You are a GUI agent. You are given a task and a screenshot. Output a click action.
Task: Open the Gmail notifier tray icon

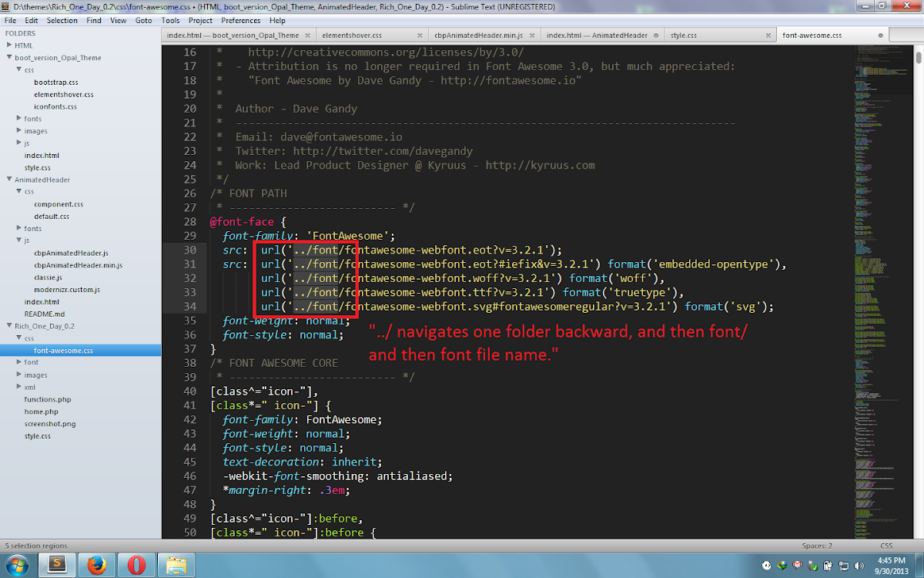[x=798, y=565]
